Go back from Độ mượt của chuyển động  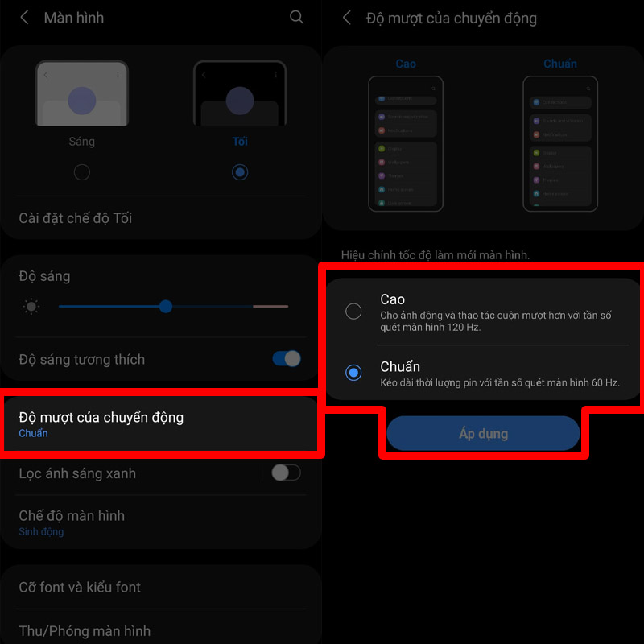(347, 18)
